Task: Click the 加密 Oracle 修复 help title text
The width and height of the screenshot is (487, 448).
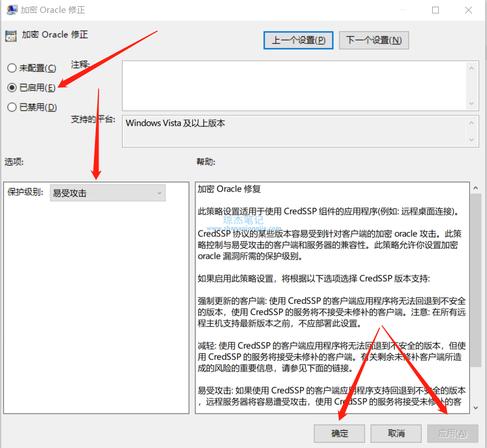Action: point(229,189)
